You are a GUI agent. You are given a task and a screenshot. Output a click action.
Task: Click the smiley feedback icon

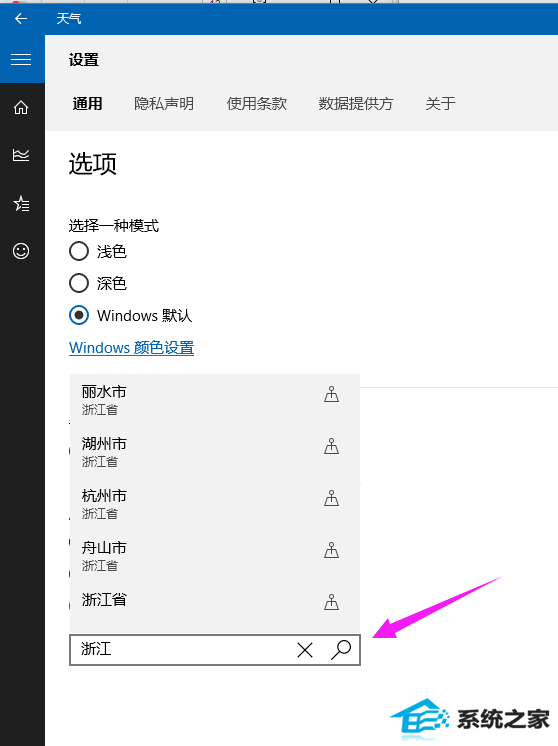pos(21,251)
